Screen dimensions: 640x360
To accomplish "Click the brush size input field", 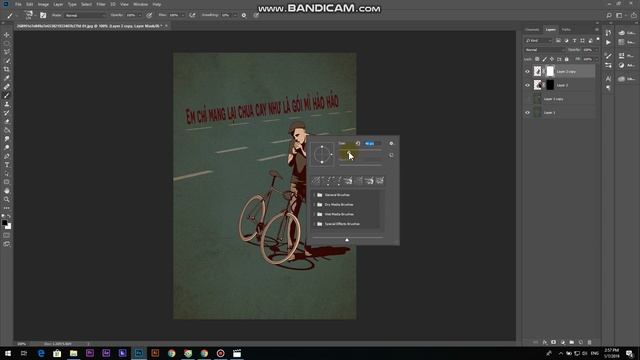I will tap(372, 143).
